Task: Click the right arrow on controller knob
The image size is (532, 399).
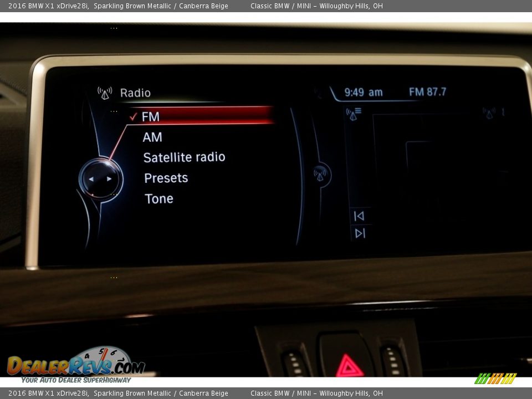Action: pyautogui.click(x=109, y=179)
